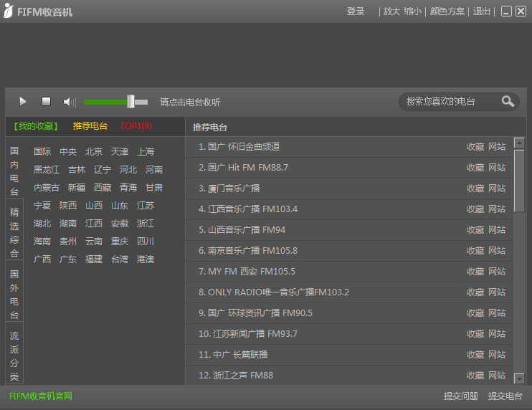This screenshot has height=410, width=532.
Task: Play 厦门音乐广播 station
Action: point(229,189)
